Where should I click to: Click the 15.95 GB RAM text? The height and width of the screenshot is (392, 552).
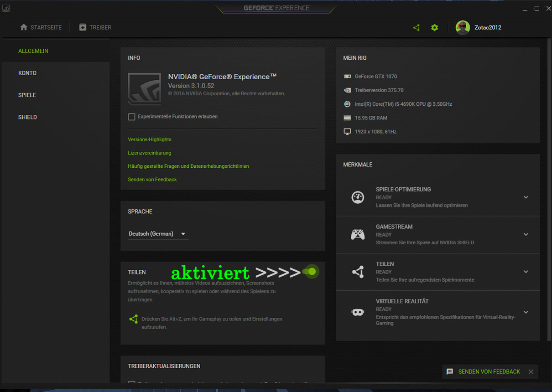click(371, 118)
